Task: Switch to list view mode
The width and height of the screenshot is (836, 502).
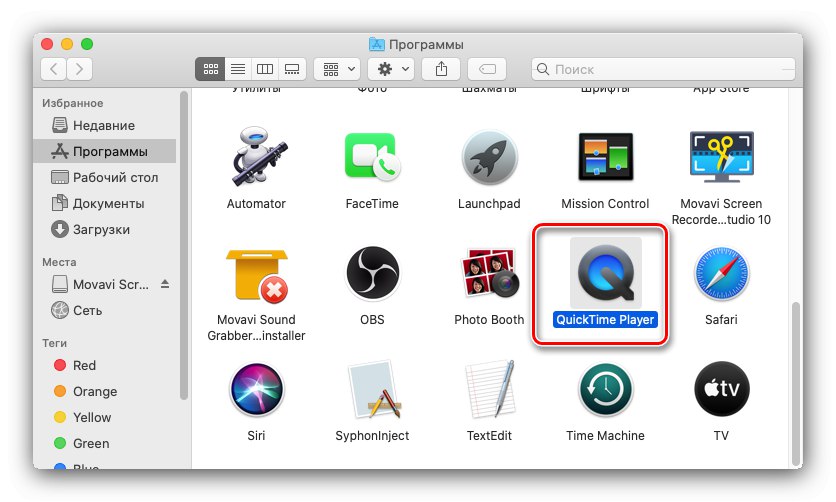Action: point(238,69)
